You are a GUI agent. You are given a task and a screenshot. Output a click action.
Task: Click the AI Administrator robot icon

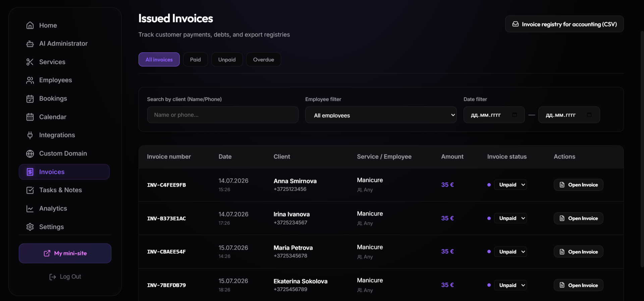click(30, 44)
